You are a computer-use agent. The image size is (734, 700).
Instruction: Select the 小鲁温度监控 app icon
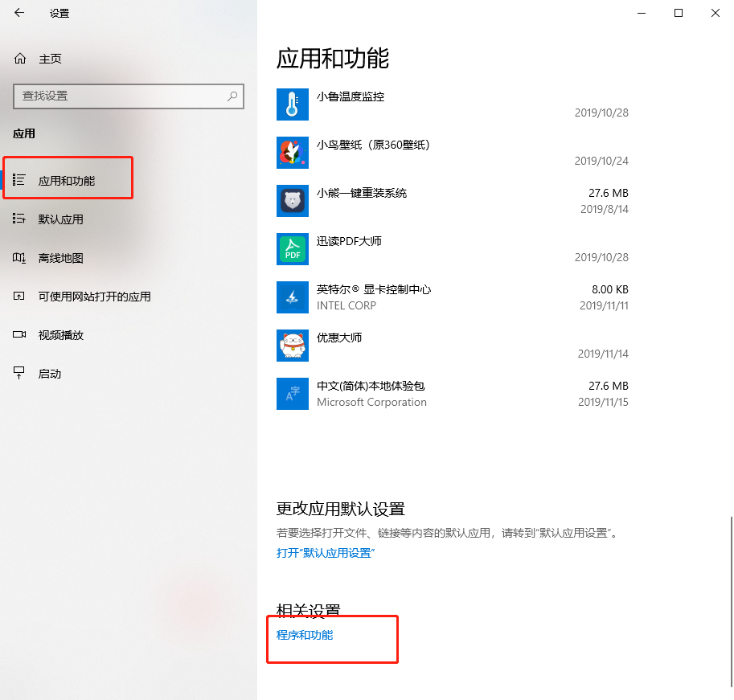[x=292, y=104]
